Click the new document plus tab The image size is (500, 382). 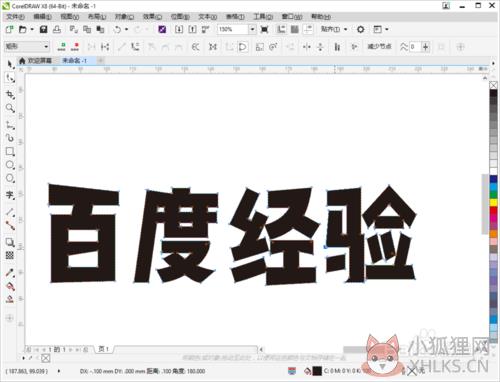[100, 61]
